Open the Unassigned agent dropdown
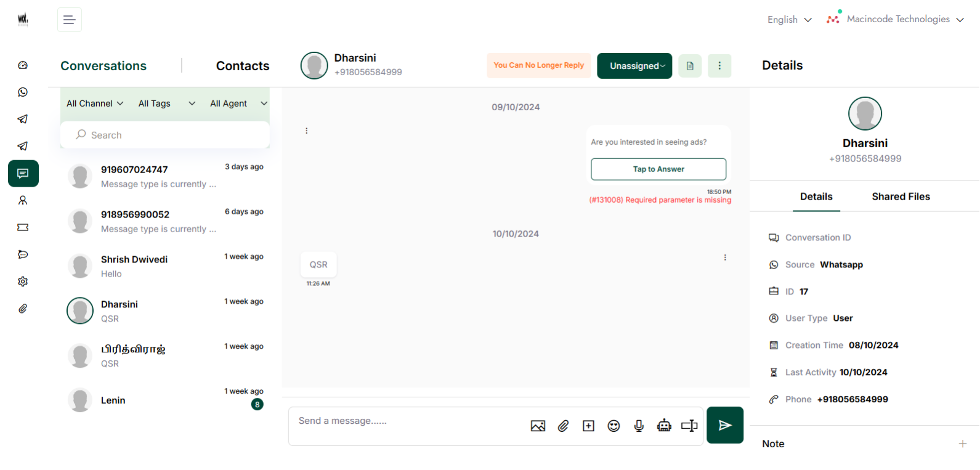980x470 pixels. coord(634,66)
